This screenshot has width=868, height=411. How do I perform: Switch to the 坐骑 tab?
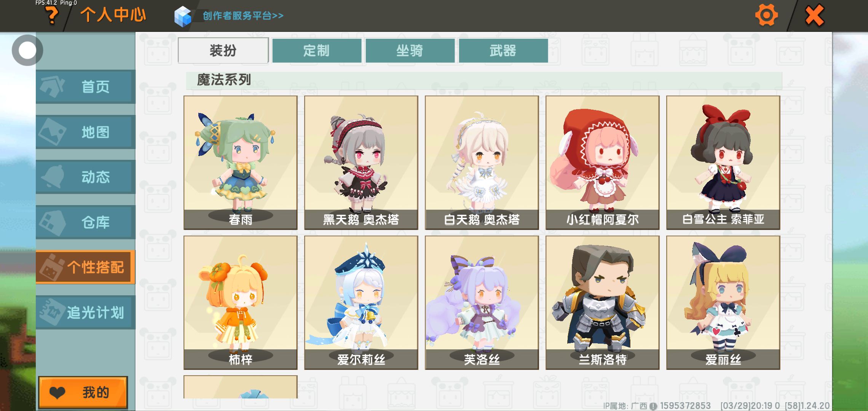pos(410,51)
